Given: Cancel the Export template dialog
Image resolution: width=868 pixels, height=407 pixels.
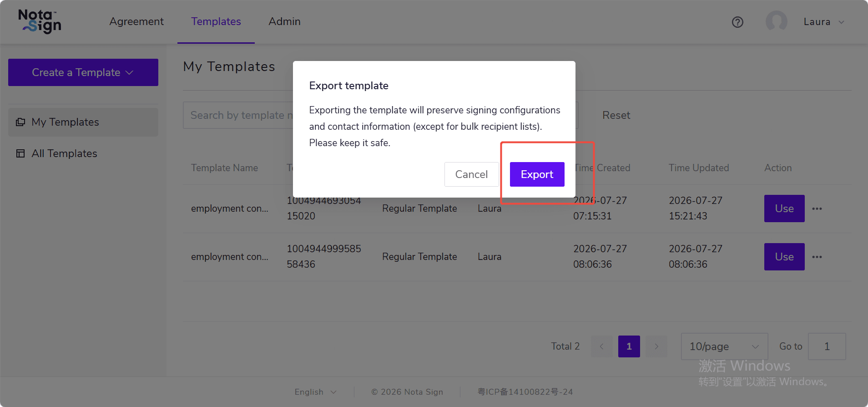Looking at the screenshot, I should [471, 174].
